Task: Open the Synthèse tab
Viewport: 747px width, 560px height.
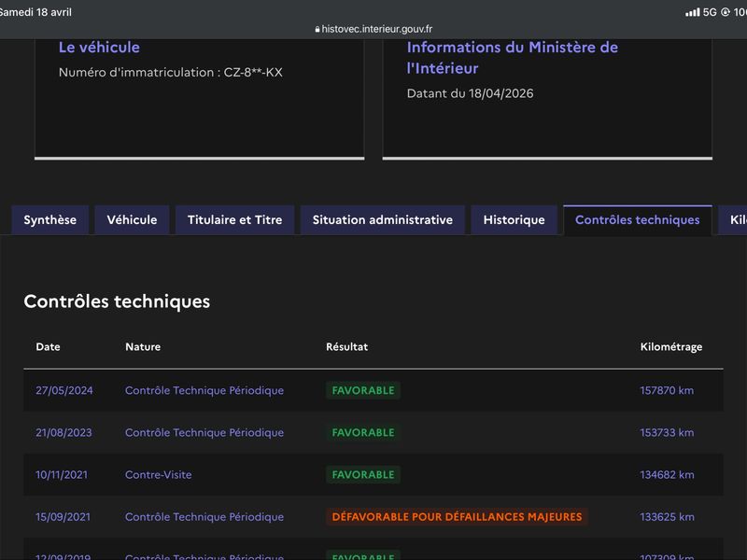Action: tap(50, 220)
